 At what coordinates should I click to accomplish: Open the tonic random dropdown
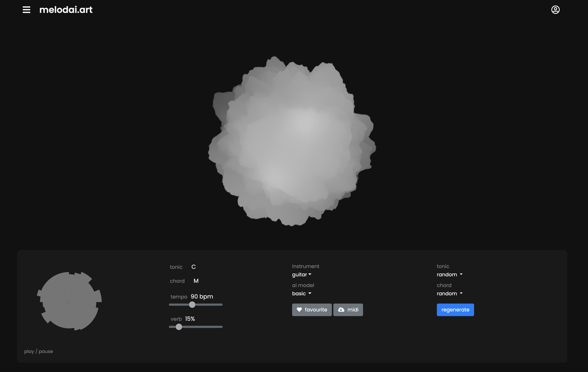coord(449,275)
